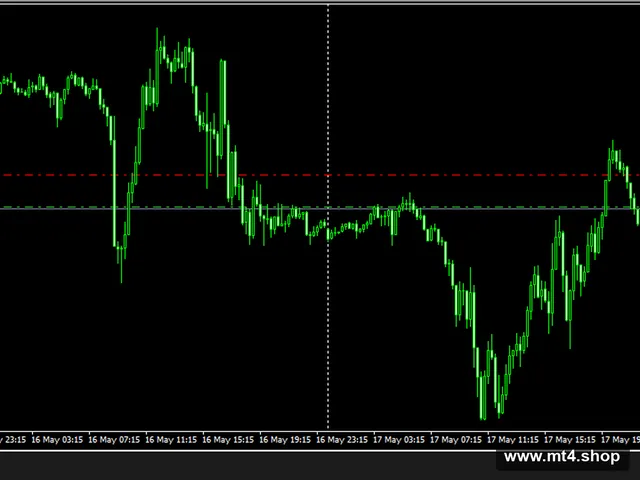Viewport: 640px width, 480px height.
Task: Click the 16 May 07:15 time label
Action: click(x=114, y=440)
